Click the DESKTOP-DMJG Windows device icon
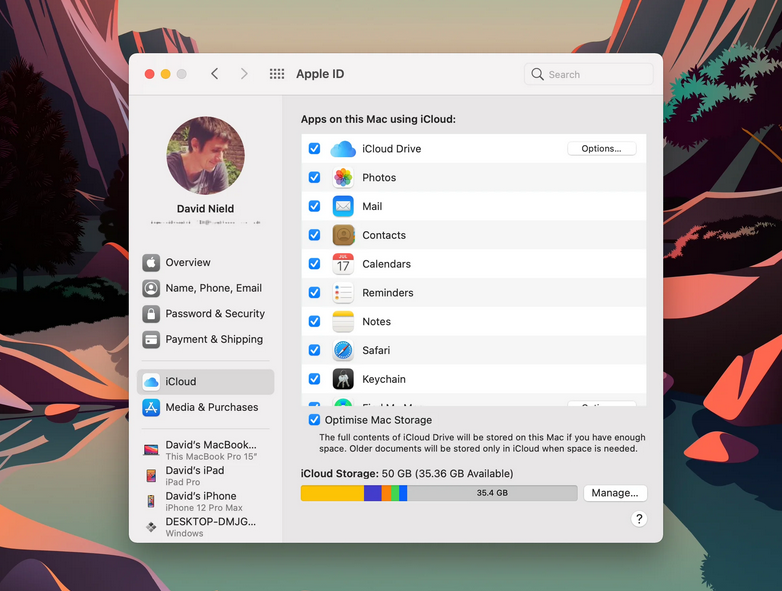This screenshot has width=782, height=591. tap(151, 527)
